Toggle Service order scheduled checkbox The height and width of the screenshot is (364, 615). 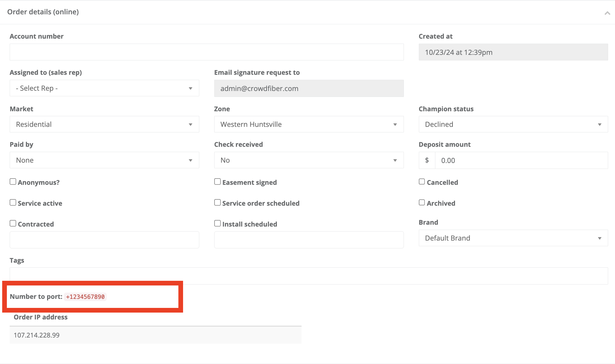coord(217,203)
